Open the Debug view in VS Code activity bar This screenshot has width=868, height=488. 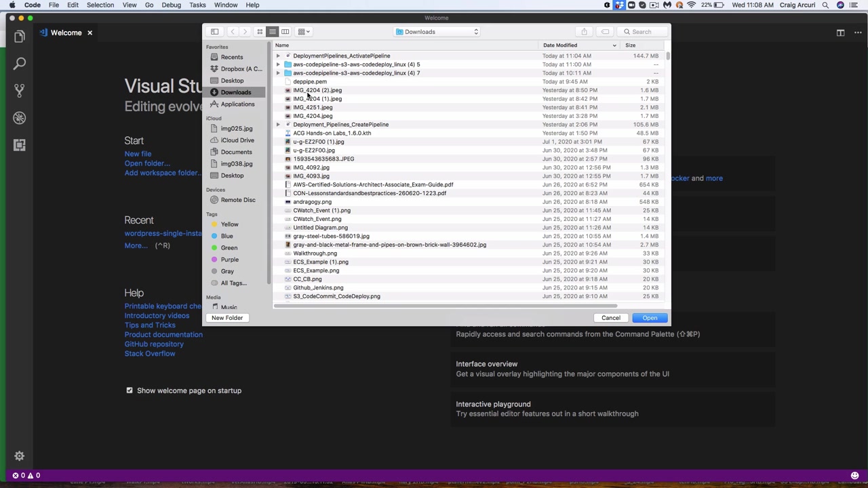(19, 118)
